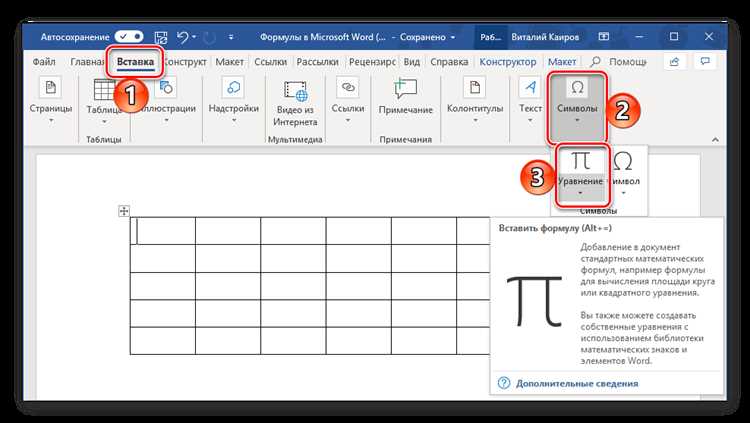Click the Надстройки icon
This screenshot has width=750, height=423.
coord(233,88)
